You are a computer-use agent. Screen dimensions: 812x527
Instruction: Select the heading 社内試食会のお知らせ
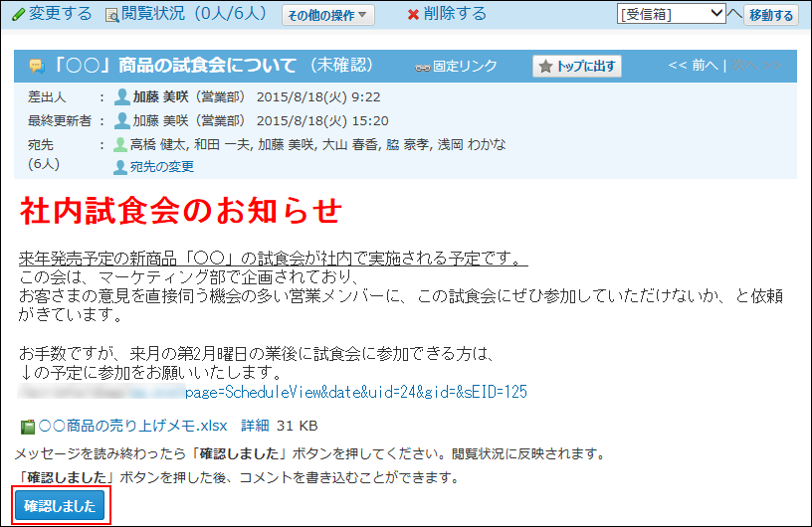click(x=181, y=211)
